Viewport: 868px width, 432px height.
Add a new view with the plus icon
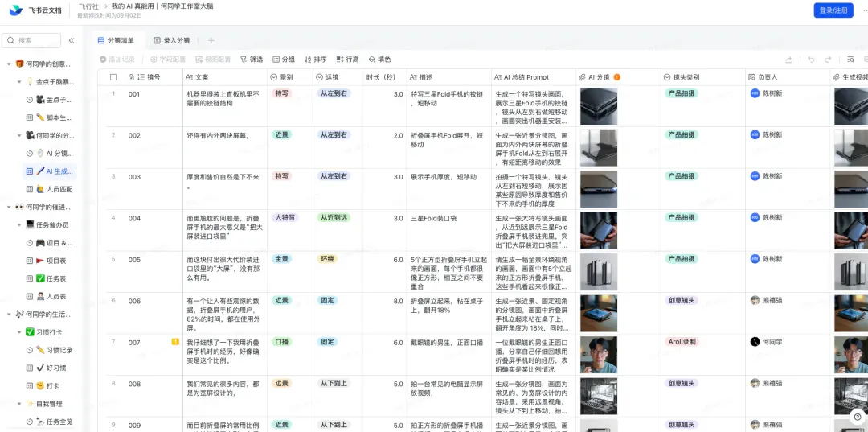(x=211, y=40)
